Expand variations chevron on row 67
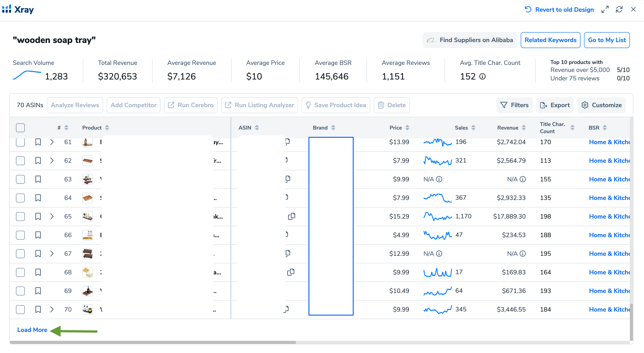This screenshot has width=644, height=353. pos(52,253)
